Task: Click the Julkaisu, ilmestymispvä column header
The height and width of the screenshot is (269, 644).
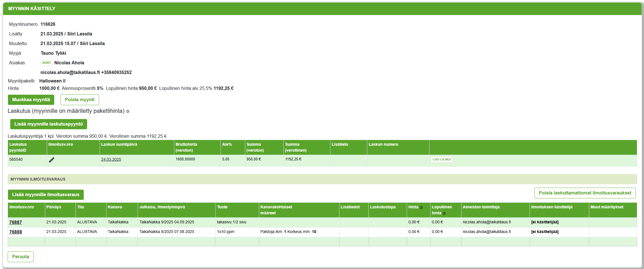Action: (162, 207)
